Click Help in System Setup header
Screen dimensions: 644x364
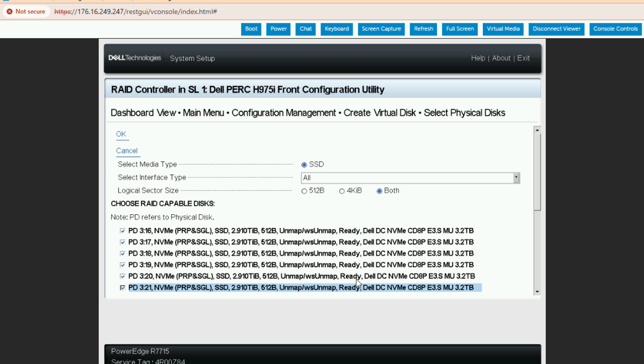click(478, 58)
